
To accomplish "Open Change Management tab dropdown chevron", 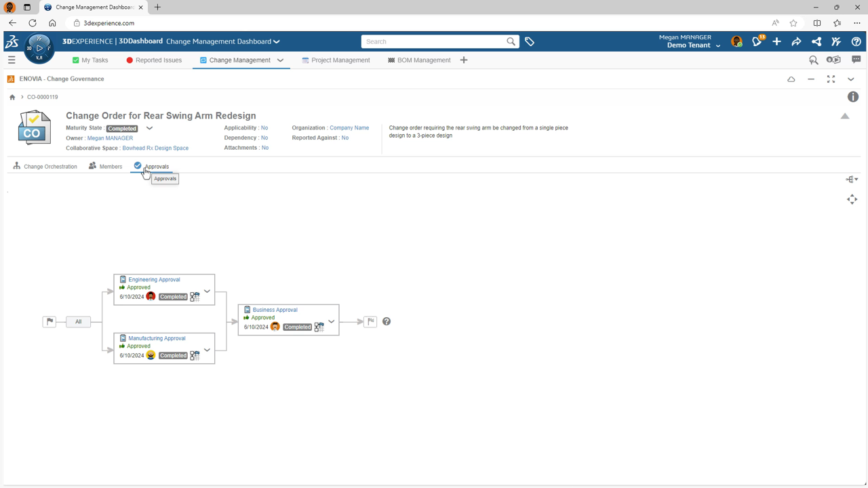I will pos(280,60).
